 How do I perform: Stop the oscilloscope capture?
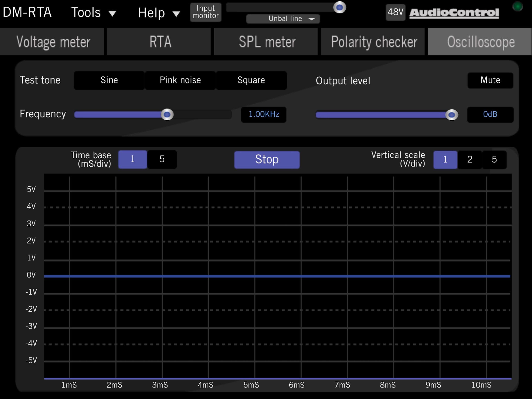pos(267,160)
